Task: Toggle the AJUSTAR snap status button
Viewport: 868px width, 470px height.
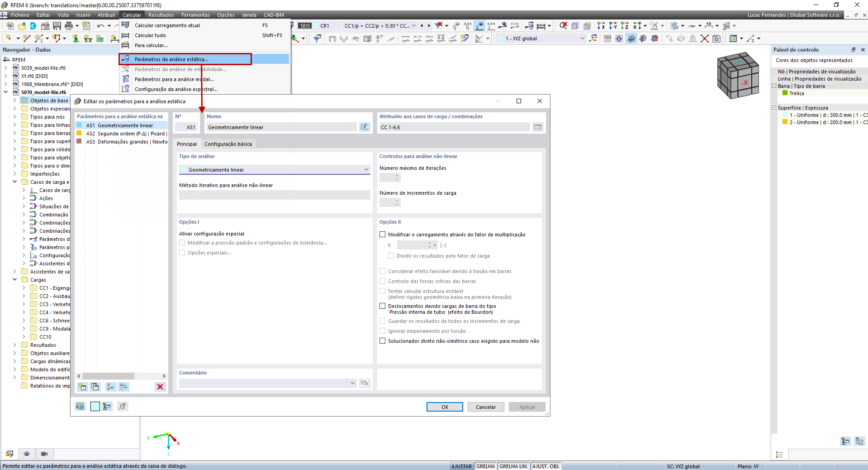Action: click(461, 466)
